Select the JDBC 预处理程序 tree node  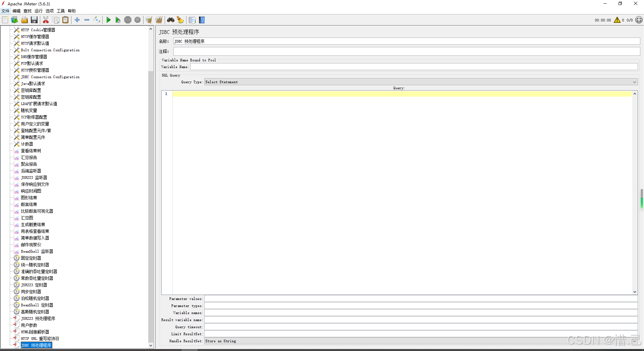pos(36,345)
